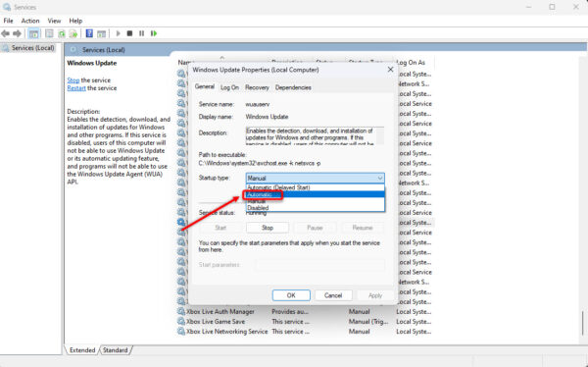Click the 'wuauserv' service name text
The height and width of the screenshot is (367, 588).
coord(257,104)
